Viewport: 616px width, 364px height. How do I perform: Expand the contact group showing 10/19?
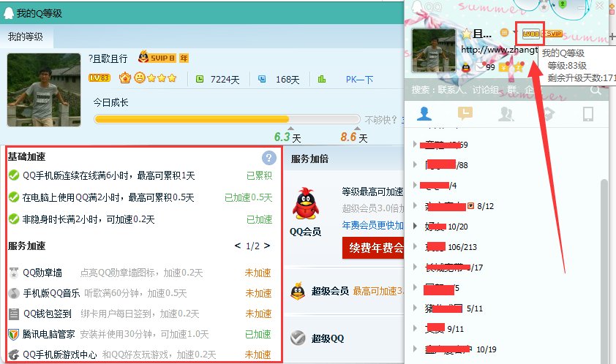(415, 349)
